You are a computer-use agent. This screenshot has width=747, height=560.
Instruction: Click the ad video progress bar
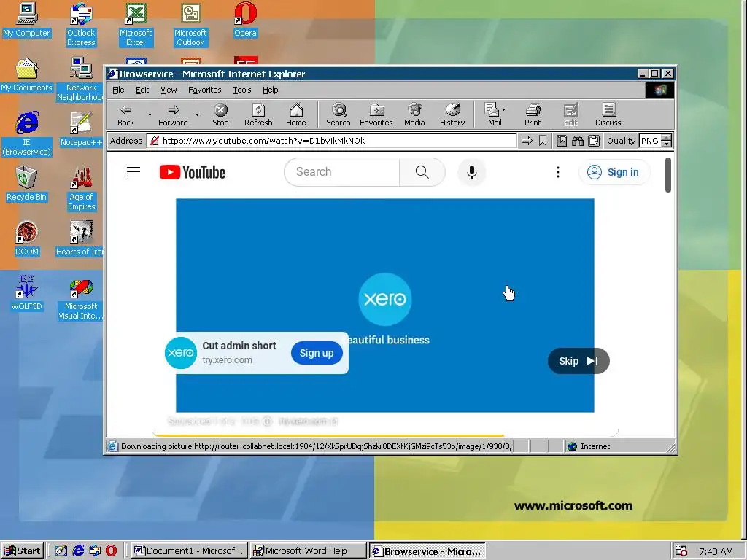384,435
